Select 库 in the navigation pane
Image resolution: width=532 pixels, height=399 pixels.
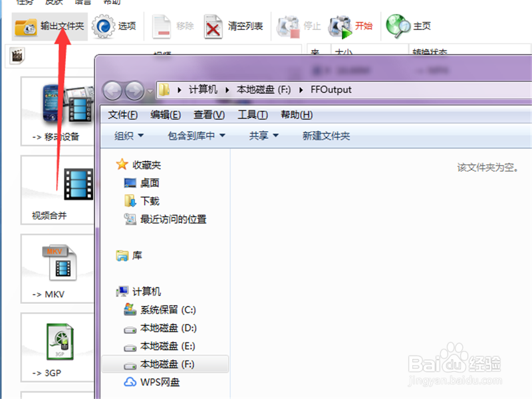(x=129, y=255)
